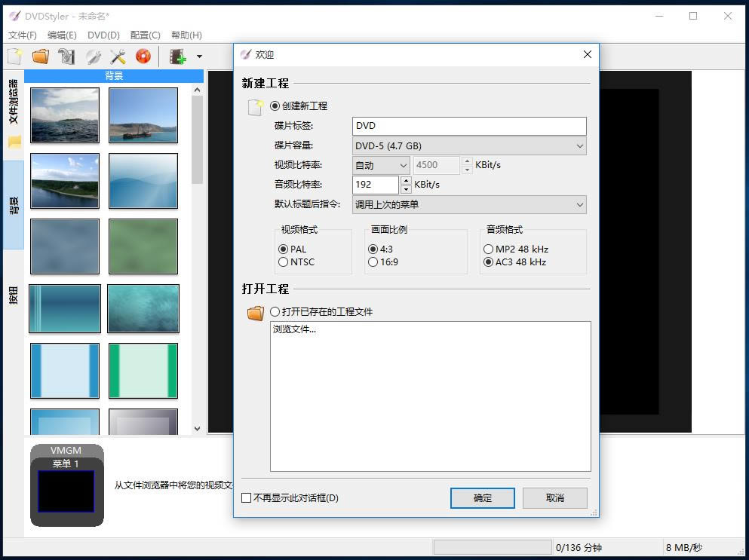
Task: Switch to 背景 side tab
Action: (14, 205)
